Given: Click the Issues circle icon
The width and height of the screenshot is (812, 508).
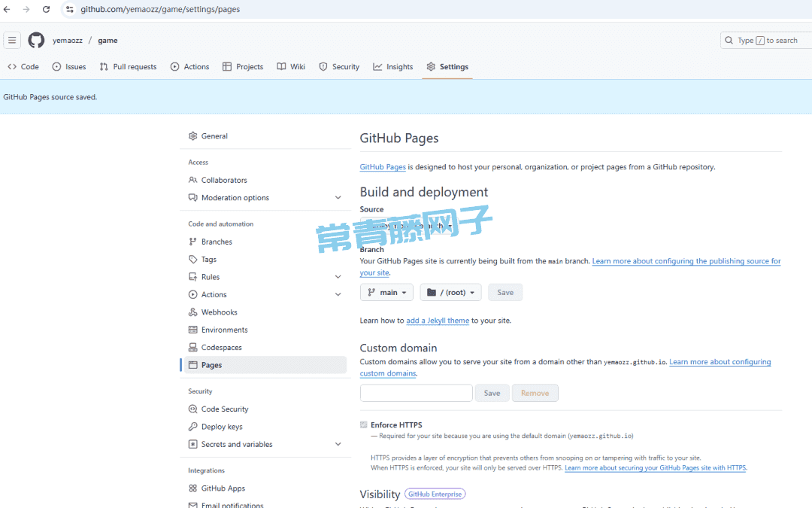Looking at the screenshot, I should (x=56, y=66).
